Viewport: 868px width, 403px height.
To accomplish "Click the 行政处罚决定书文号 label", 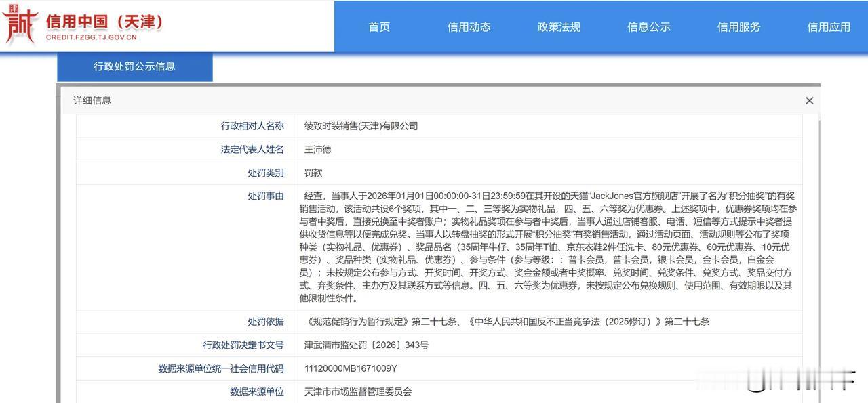I will click(x=243, y=345).
